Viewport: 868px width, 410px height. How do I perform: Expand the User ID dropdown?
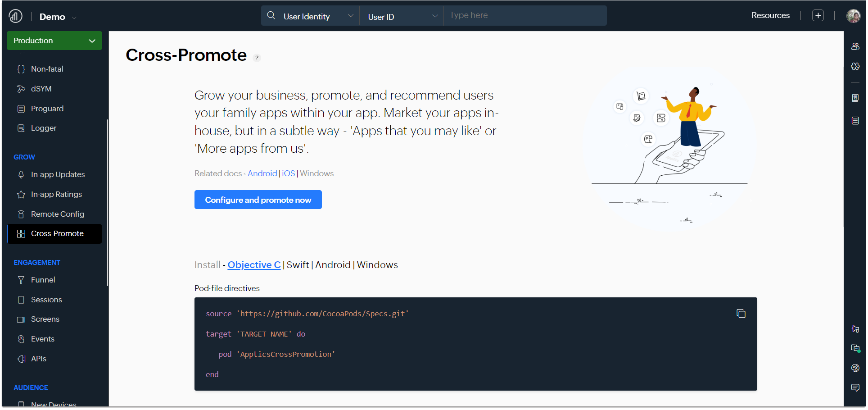point(402,16)
